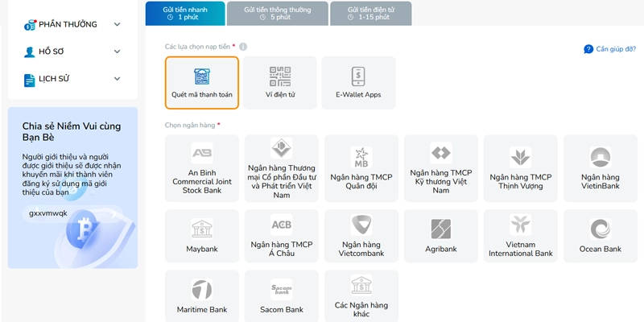644x322 pixels.
Task: Select the Agribank label
Action: point(441,250)
